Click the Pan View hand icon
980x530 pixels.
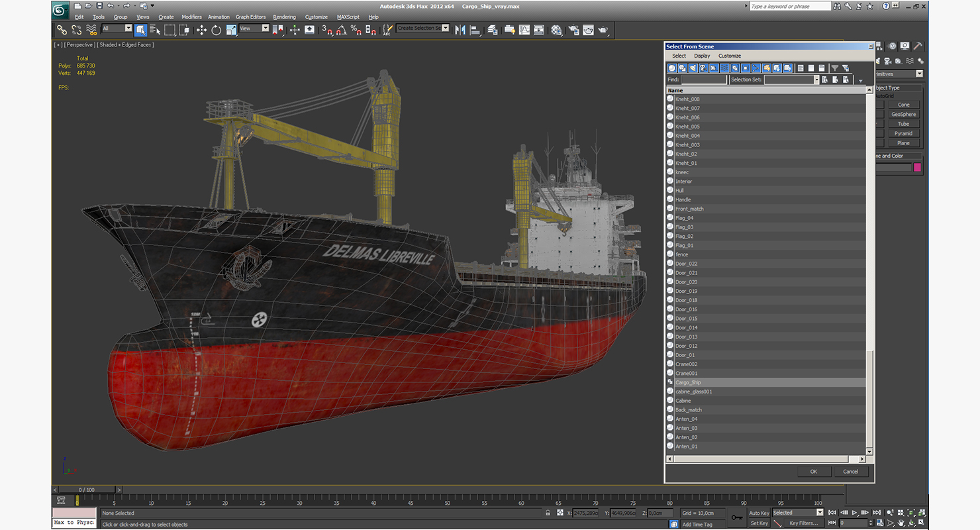[901, 523]
